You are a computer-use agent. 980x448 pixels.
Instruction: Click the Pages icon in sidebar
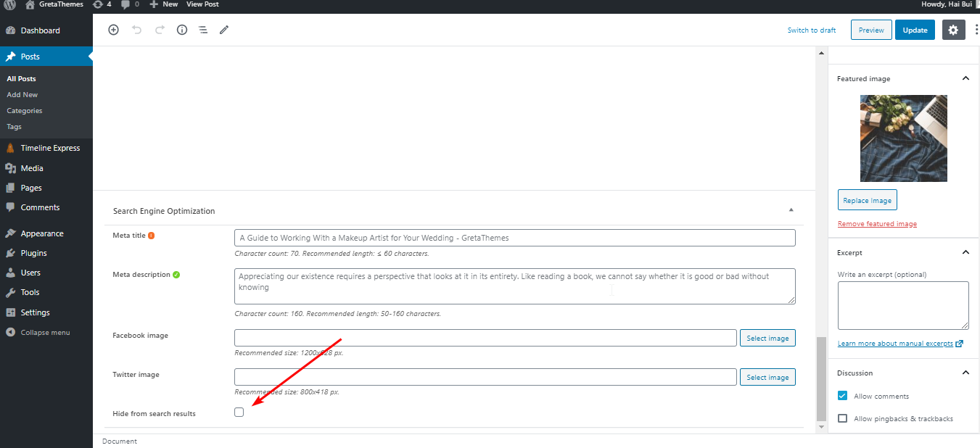pos(10,188)
